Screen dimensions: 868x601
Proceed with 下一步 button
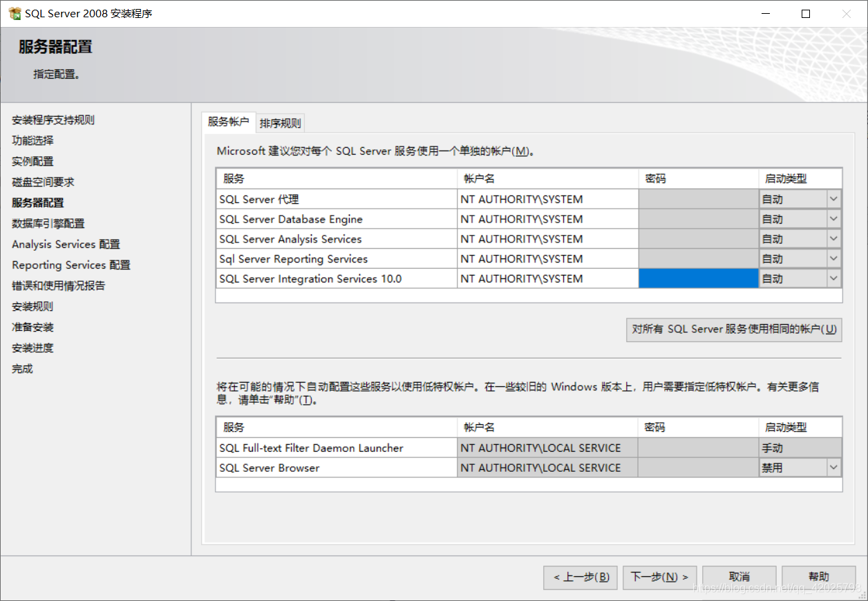click(660, 577)
